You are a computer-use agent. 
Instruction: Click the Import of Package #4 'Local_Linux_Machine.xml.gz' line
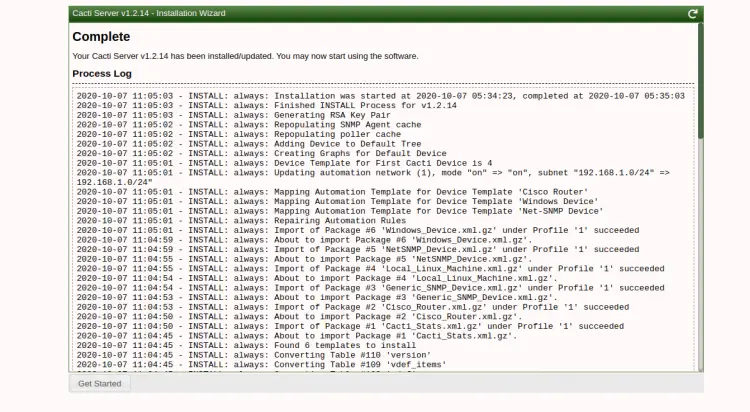[x=371, y=268]
